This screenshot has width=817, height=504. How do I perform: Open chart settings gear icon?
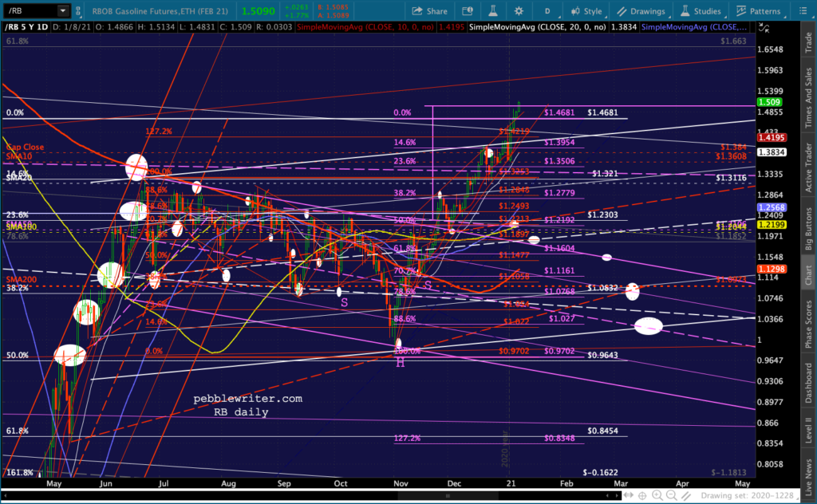519,11
